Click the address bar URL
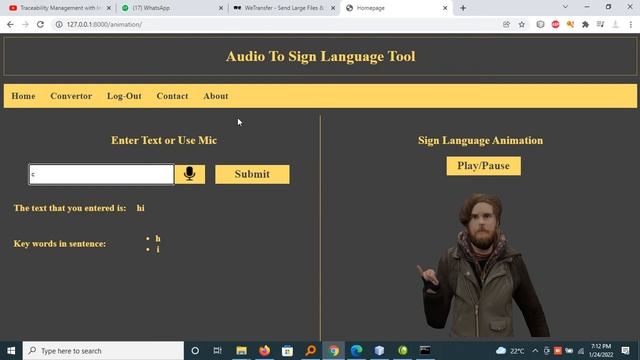 [104, 24]
